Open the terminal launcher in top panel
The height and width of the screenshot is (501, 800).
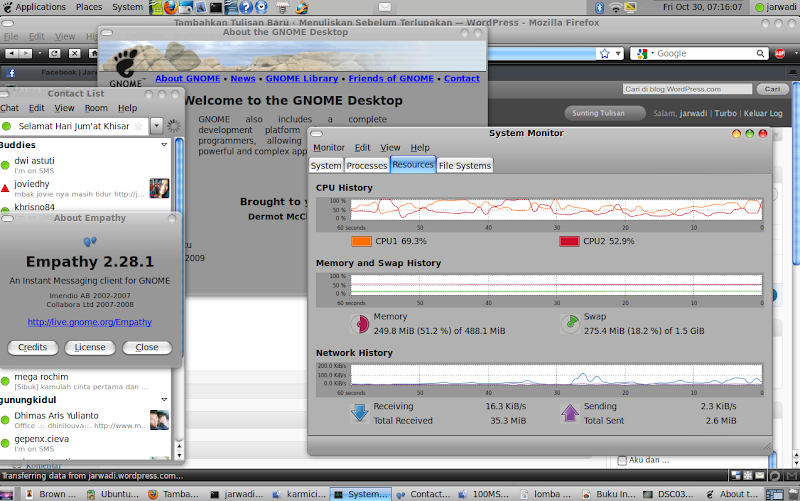tap(216, 7)
